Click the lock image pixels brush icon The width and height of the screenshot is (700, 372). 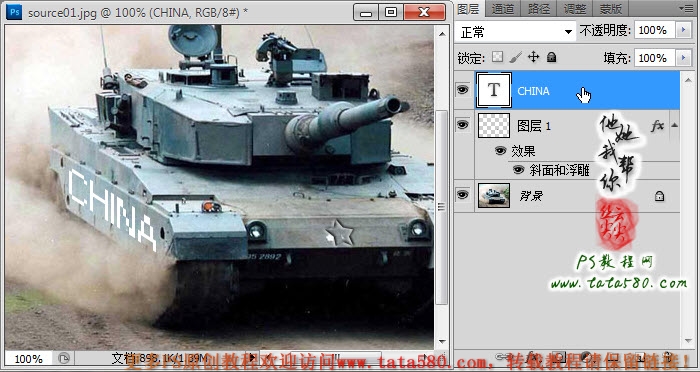pos(516,57)
